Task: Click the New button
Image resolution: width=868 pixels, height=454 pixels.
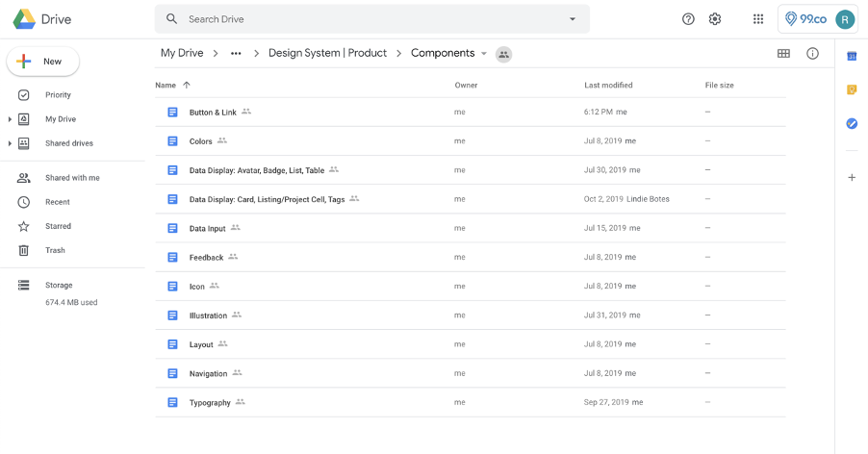Action: [43, 62]
